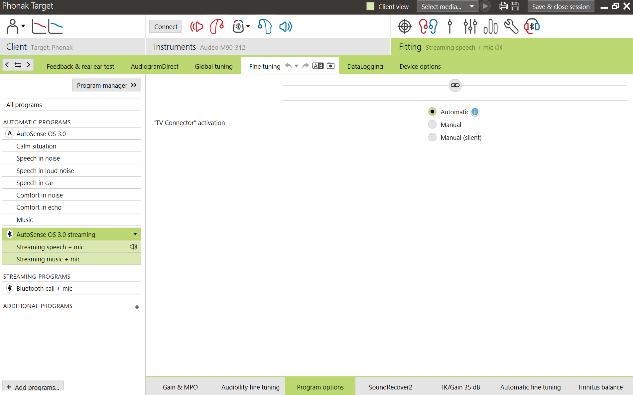This screenshot has height=395, width=633.
Task: Select the Manual (silent) radio button
Action: [x=432, y=137]
